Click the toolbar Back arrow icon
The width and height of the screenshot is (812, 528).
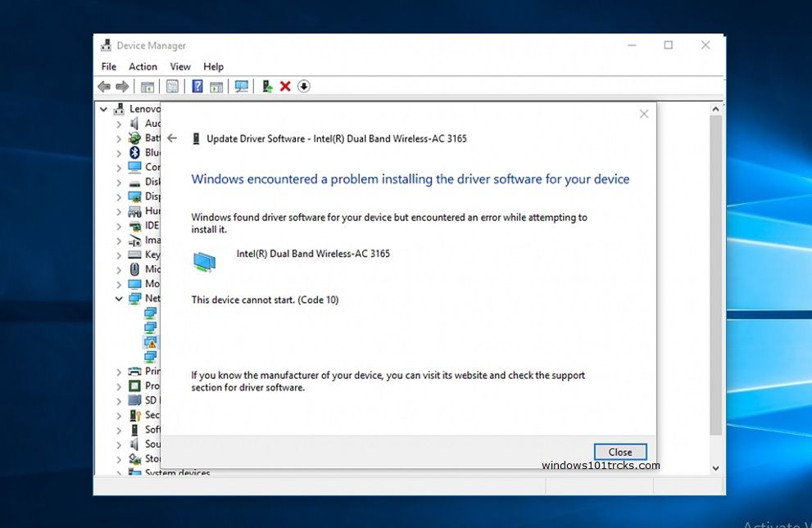104,86
